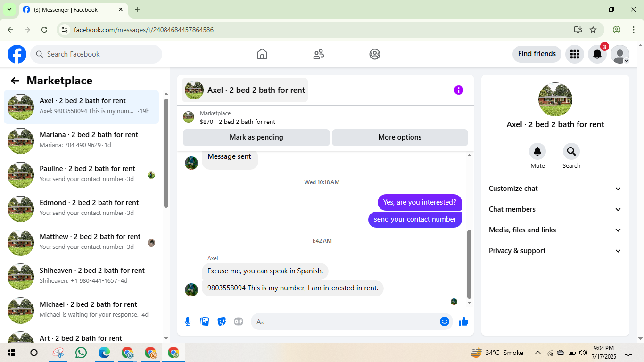Go back with the Marketplace arrow

(15, 81)
